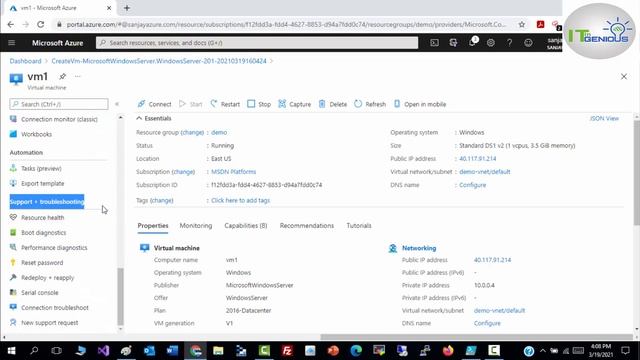Choose Open in mobile
This screenshot has width=640, height=360.
pyautogui.click(x=420, y=104)
